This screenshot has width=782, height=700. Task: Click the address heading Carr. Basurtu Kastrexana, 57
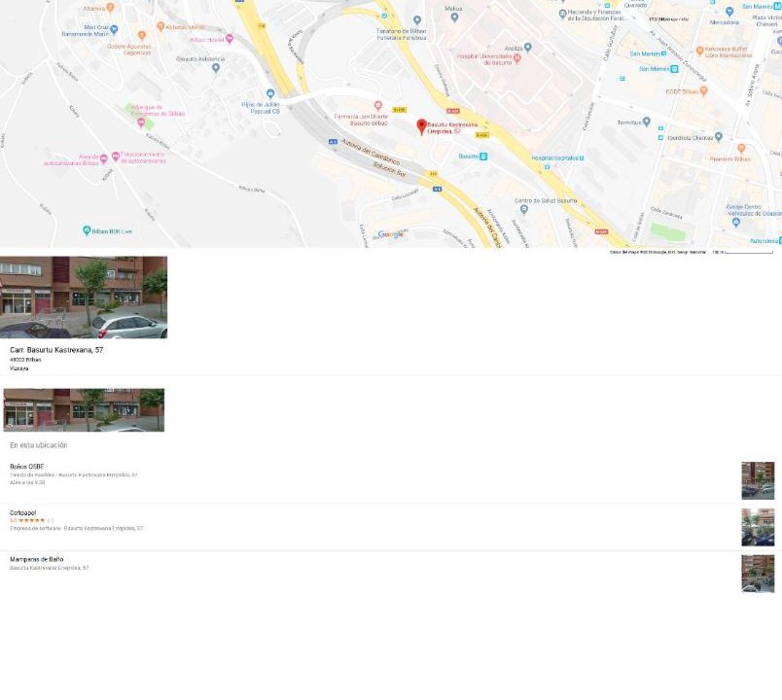(x=56, y=350)
